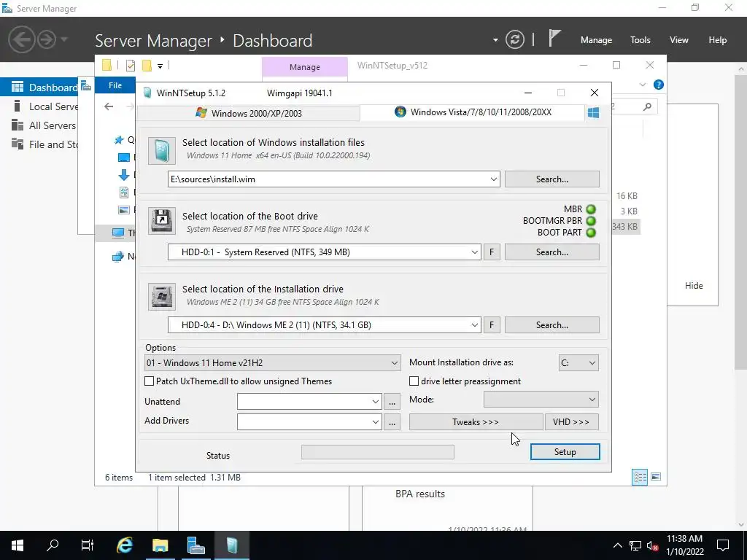
Task: Click the BOOTMGR PBR green status light
Action: 591,221
